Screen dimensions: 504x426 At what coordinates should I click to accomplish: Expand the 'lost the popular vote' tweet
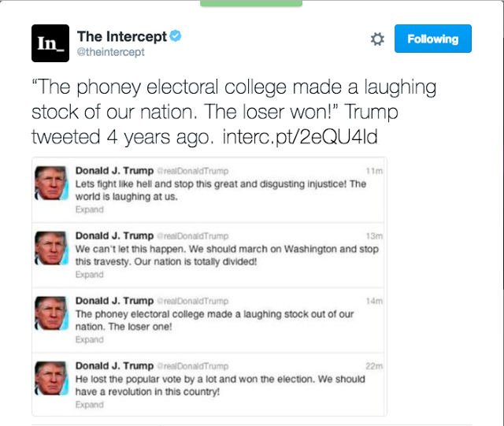(x=89, y=405)
